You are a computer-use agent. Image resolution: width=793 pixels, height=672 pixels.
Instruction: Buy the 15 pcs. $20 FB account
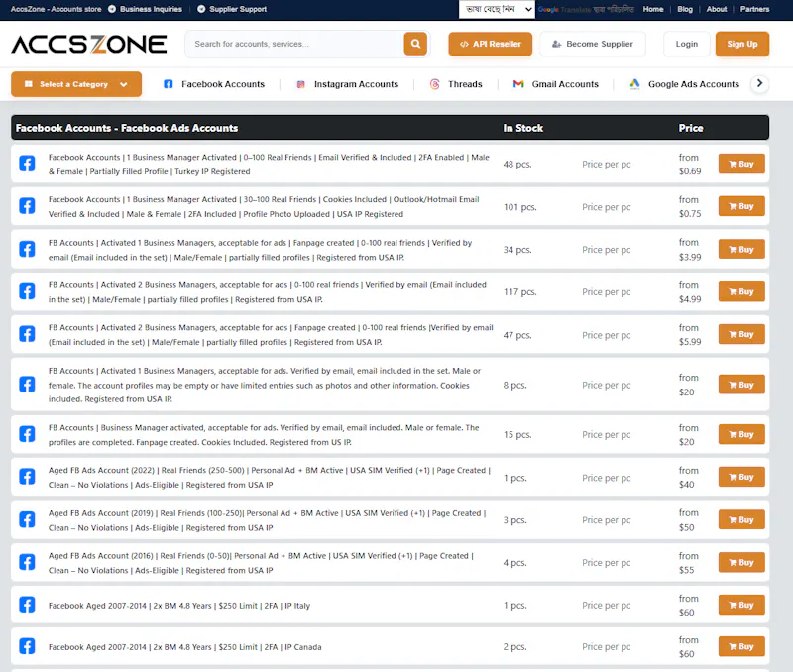(x=741, y=434)
